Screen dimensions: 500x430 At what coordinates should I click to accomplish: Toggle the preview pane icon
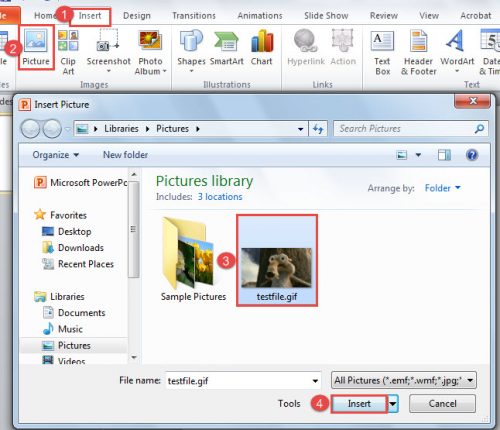pos(444,155)
